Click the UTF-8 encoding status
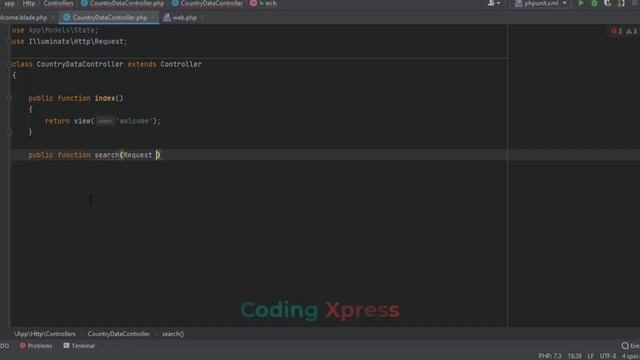 (608, 356)
